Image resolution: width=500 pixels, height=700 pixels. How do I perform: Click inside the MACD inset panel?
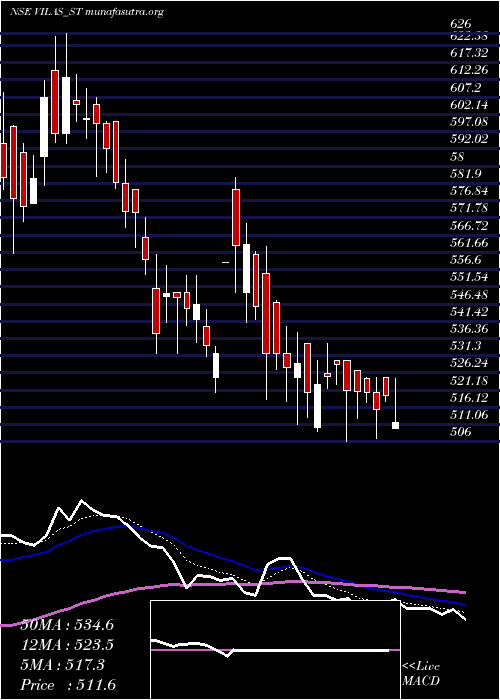pos(275,650)
